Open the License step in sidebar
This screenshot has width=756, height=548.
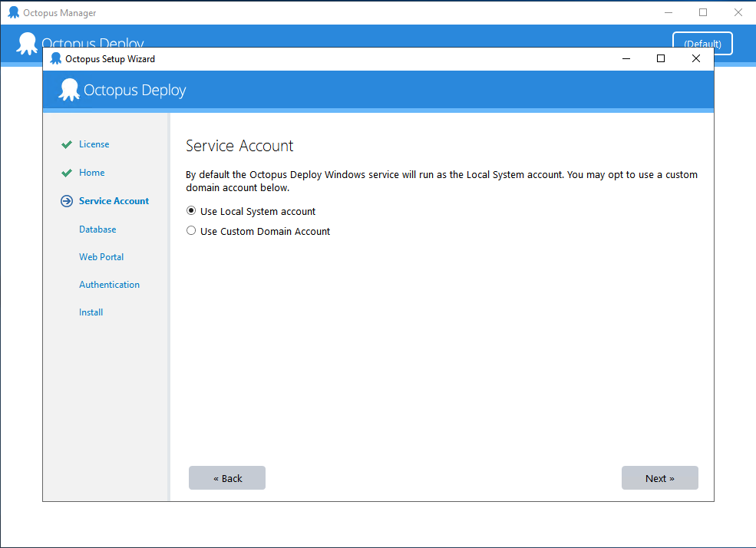pyautogui.click(x=94, y=144)
